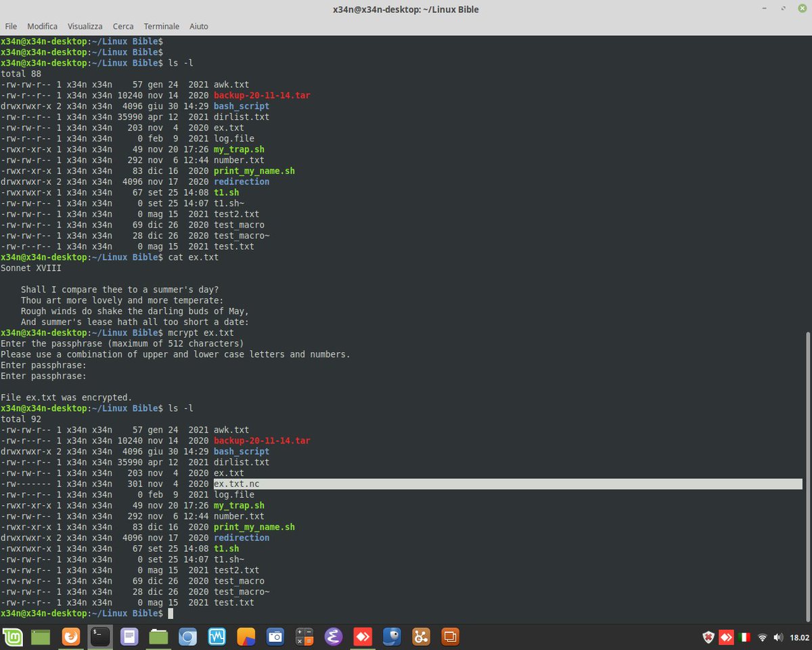The height and width of the screenshot is (650, 812).
Task: Open the Emacs editor
Action: [x=333, y=636]
